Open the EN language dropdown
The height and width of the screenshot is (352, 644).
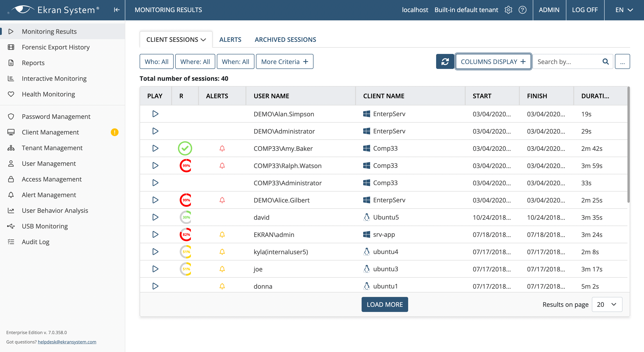(624, 10)
